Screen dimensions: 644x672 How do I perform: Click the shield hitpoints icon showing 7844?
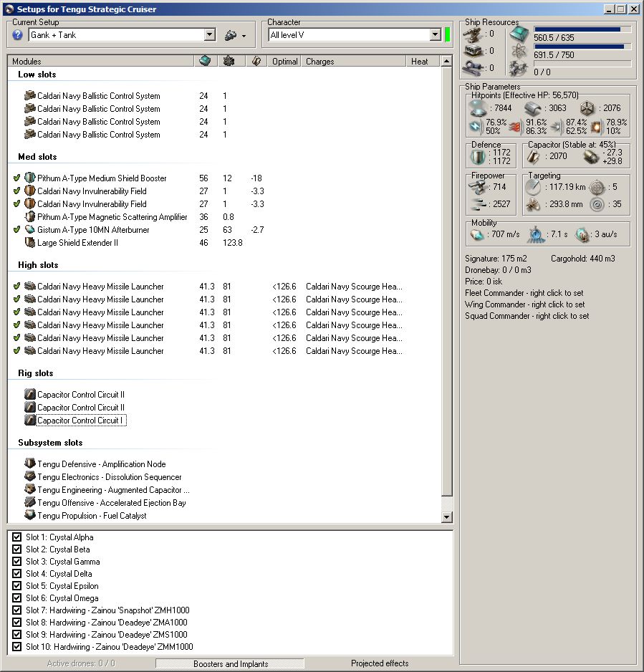(479, 108)
